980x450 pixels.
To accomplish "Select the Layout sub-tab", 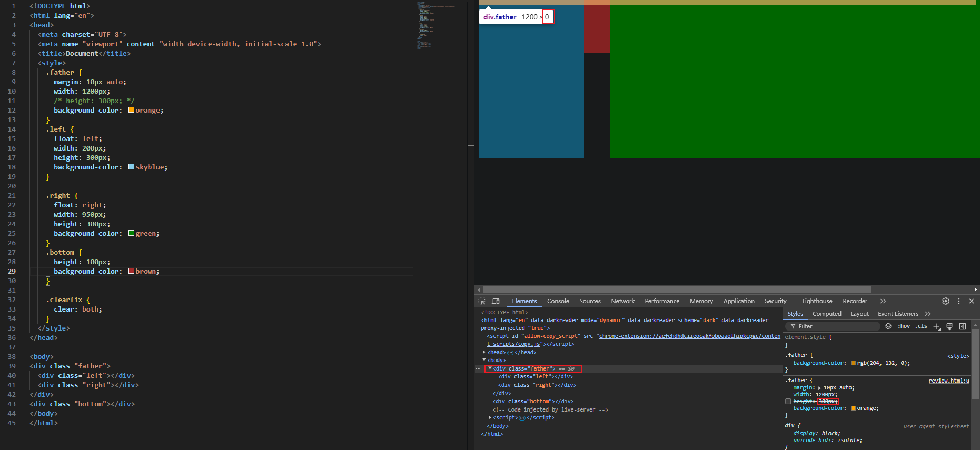I will 859,314.
